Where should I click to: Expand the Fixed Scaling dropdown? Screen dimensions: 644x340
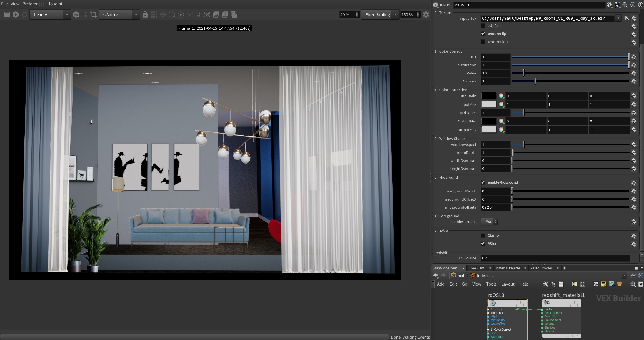[x=395, y=15]
